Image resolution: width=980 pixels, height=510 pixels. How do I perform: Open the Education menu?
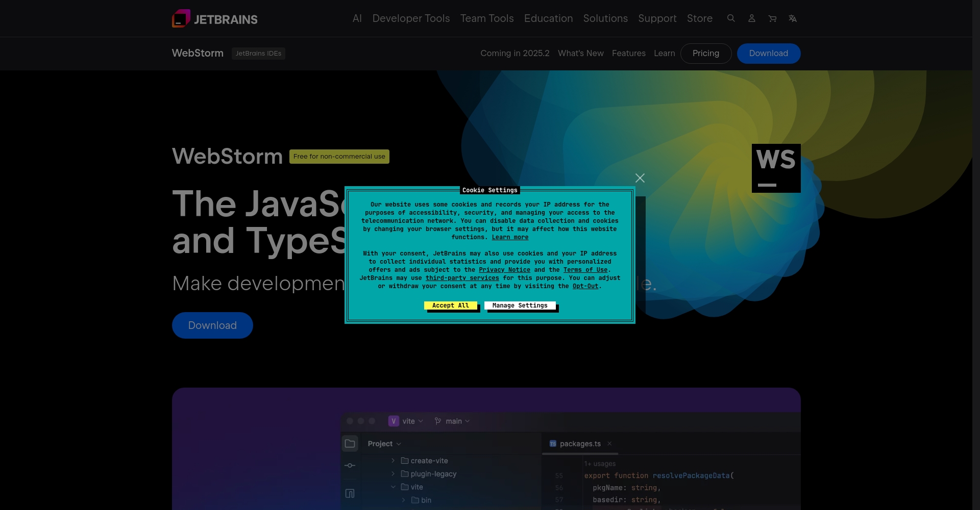click(x=548, y=18)
